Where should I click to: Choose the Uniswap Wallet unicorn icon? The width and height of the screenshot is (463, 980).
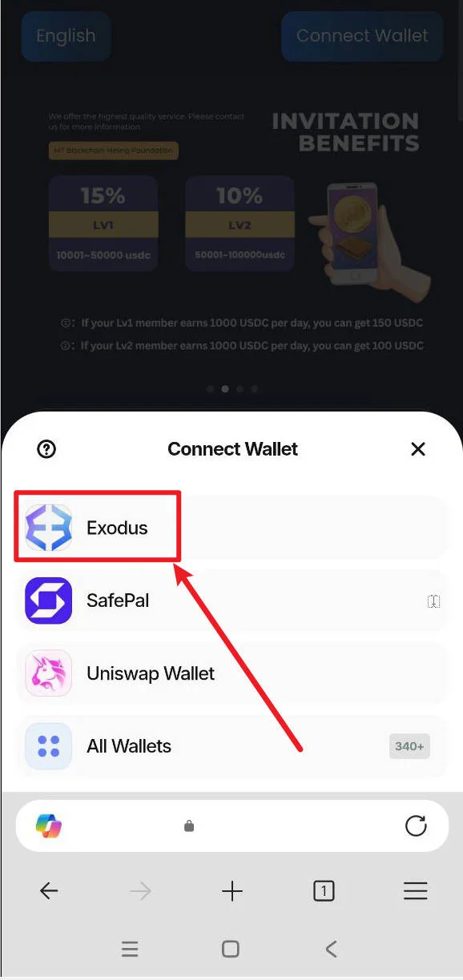click(x=49, y=673)
